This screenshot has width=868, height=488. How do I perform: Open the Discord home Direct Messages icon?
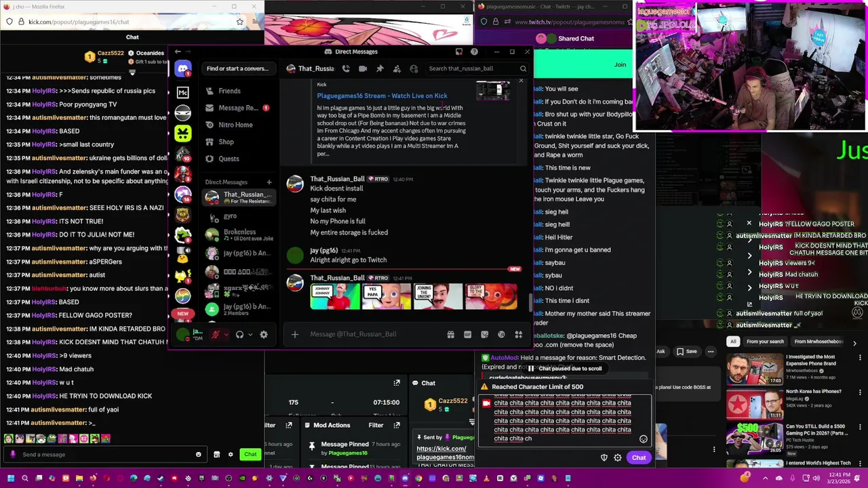point(182,69)
